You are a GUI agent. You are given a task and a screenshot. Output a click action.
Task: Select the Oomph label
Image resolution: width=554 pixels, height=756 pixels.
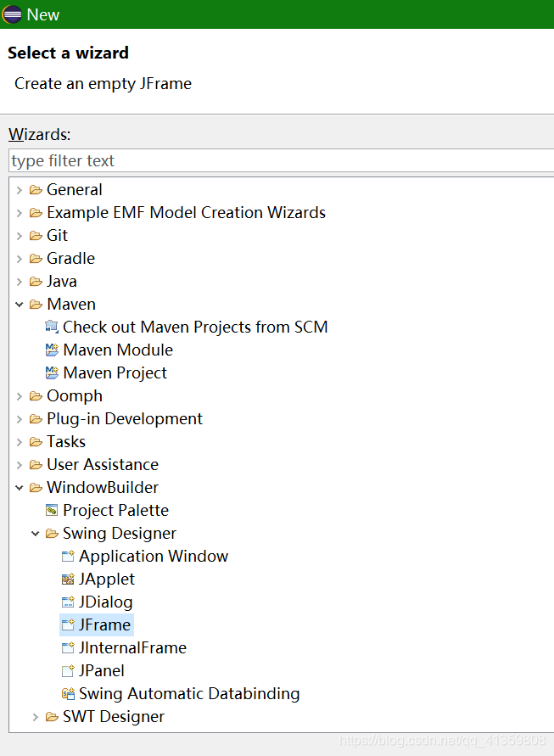(75, 396)
